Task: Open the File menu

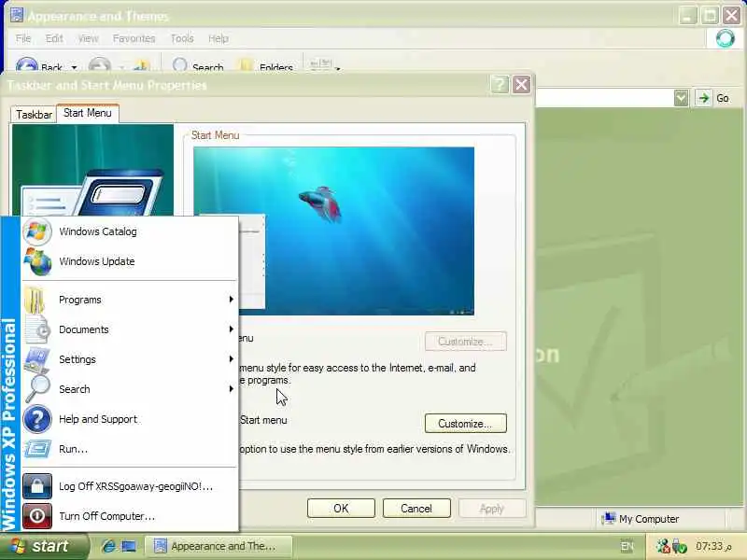Action: pyautogui.click(x=22, y=38)
